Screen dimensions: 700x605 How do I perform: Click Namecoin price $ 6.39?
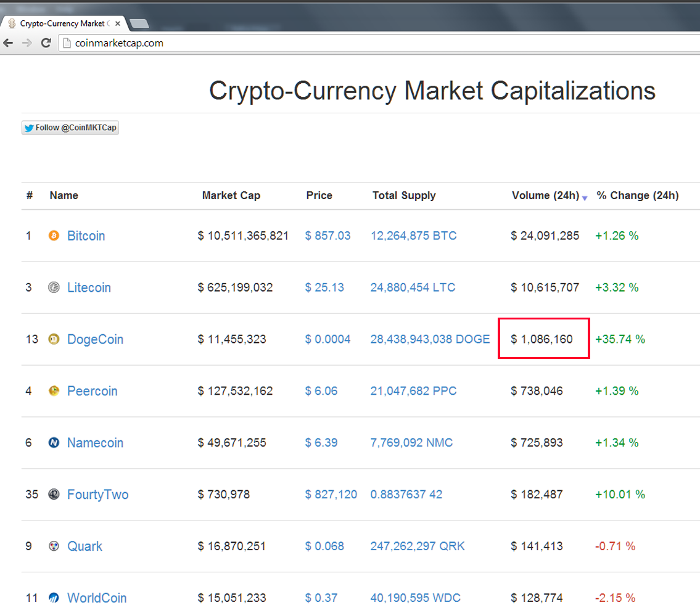[321, 443]
